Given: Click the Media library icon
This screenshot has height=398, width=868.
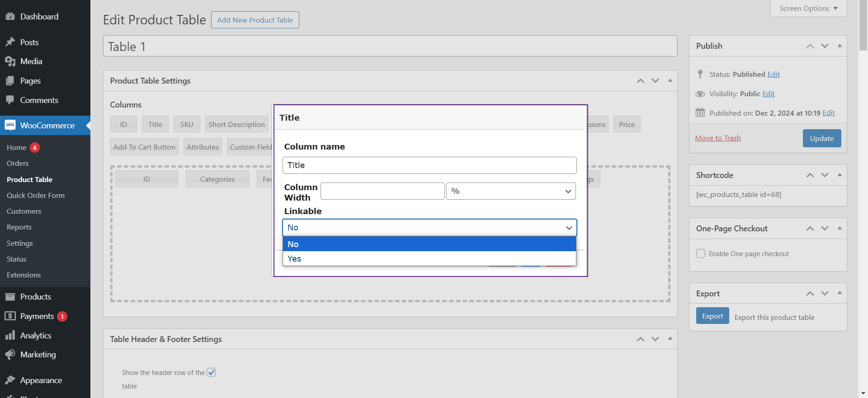Looking at the screenshot, I should (10, 61).
